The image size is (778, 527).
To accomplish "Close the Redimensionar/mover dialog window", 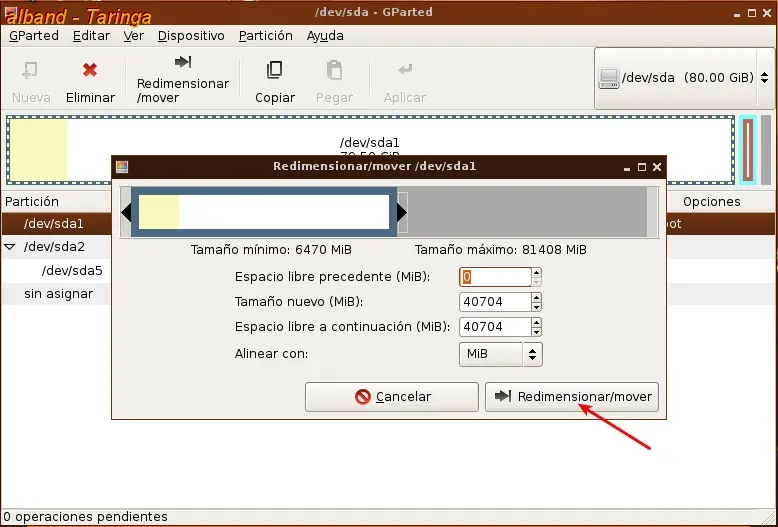I will click(657, 167).
